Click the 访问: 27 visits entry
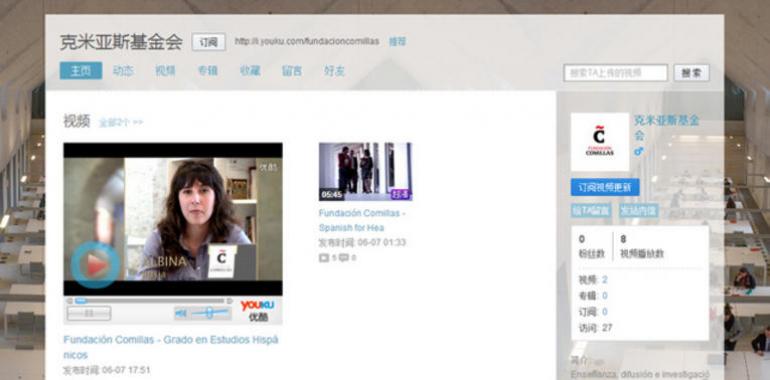770x380 pixels. 595,327
